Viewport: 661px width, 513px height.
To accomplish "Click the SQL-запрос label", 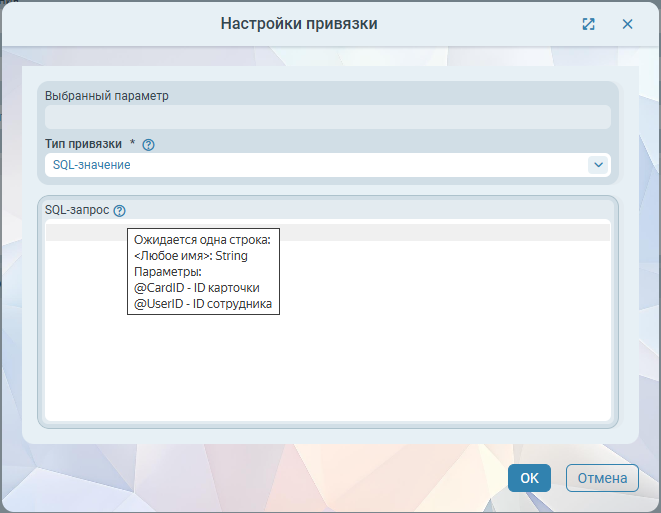I will point(77,211).
